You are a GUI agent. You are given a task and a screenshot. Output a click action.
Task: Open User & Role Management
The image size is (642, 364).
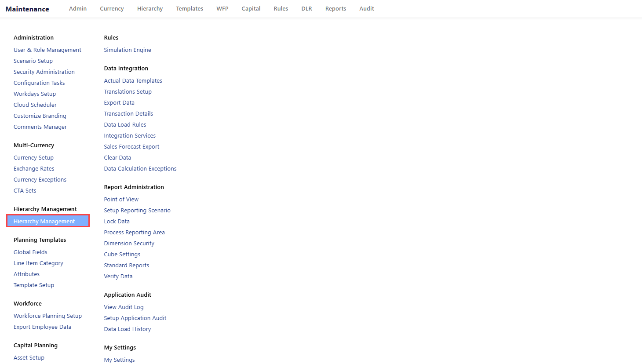(x=47, y=50)
